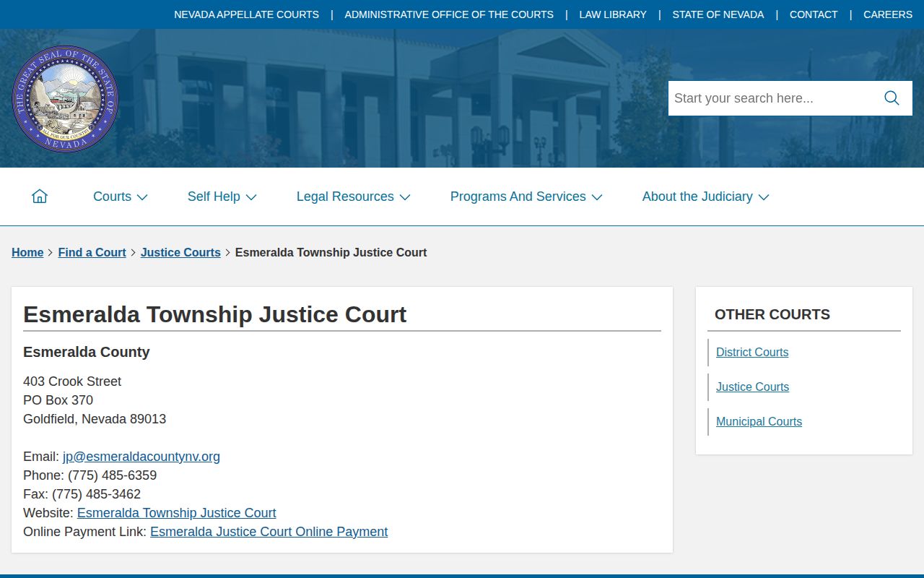The width and height of the screenshot is (924, 578).
Task: Click the Esmeralda County subheading
Action: [x=87, y=352]
